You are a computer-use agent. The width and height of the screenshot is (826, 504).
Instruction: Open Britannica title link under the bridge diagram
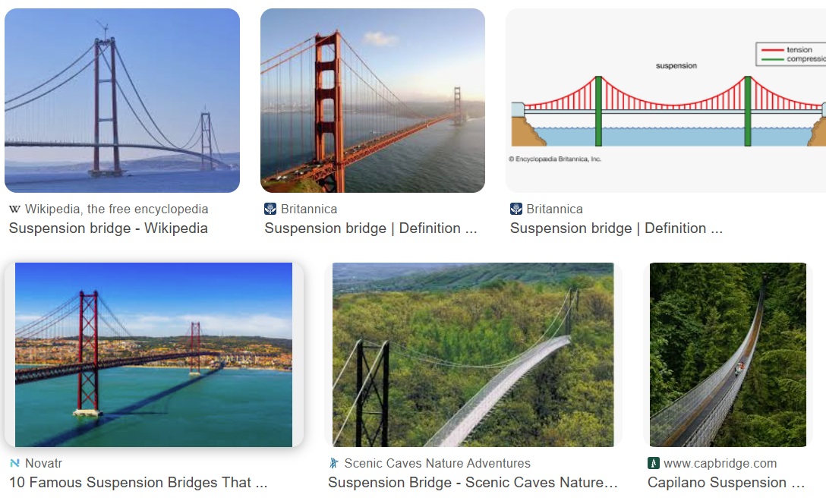(616, 228)
